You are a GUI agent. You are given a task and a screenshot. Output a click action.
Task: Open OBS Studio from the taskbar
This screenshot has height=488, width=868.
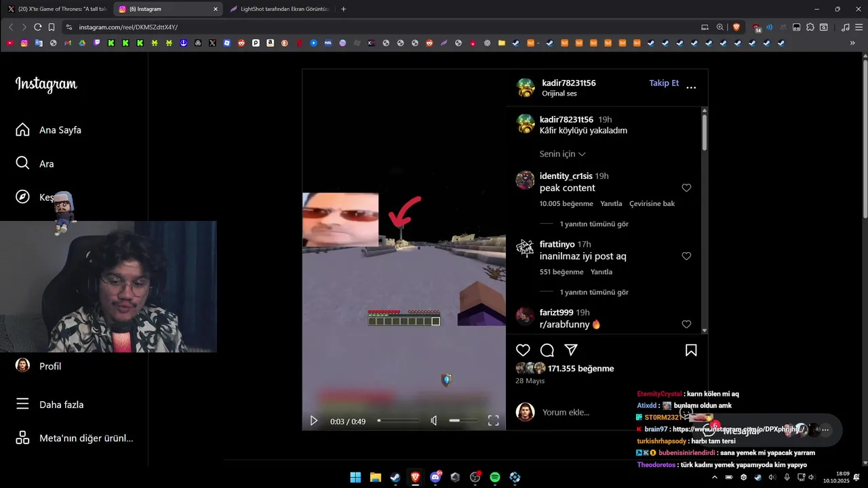tap(475, 477)
